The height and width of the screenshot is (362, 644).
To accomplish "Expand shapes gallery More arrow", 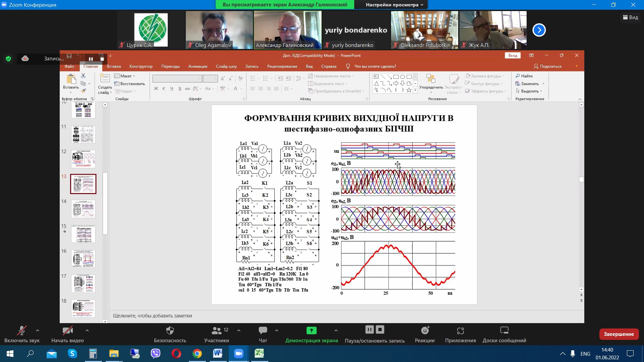I will point(415,90).
